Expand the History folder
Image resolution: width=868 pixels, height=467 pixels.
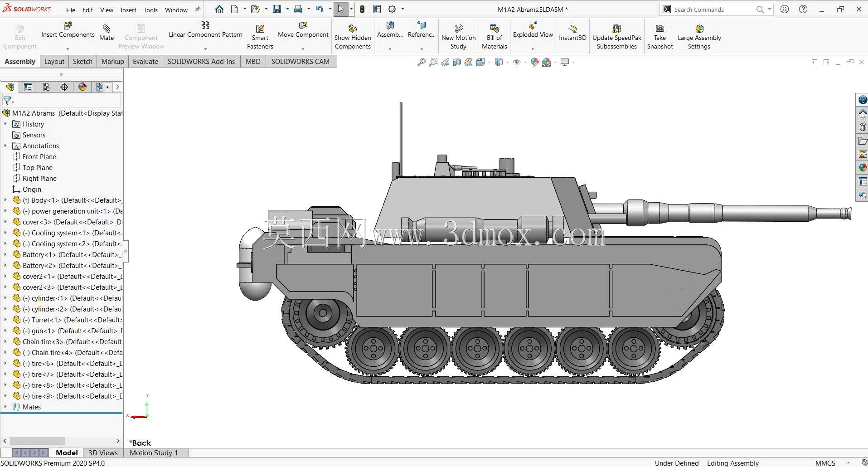click(x=5, y=124)
